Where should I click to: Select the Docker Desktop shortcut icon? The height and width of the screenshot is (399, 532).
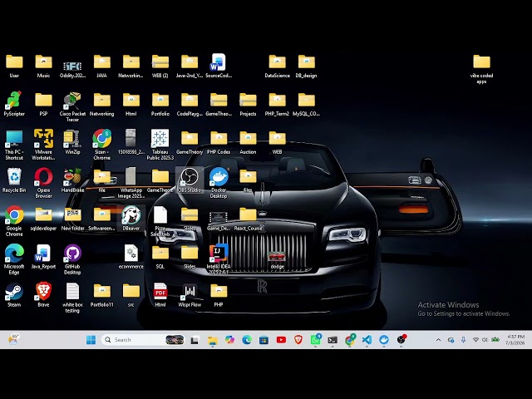point(219,183)
